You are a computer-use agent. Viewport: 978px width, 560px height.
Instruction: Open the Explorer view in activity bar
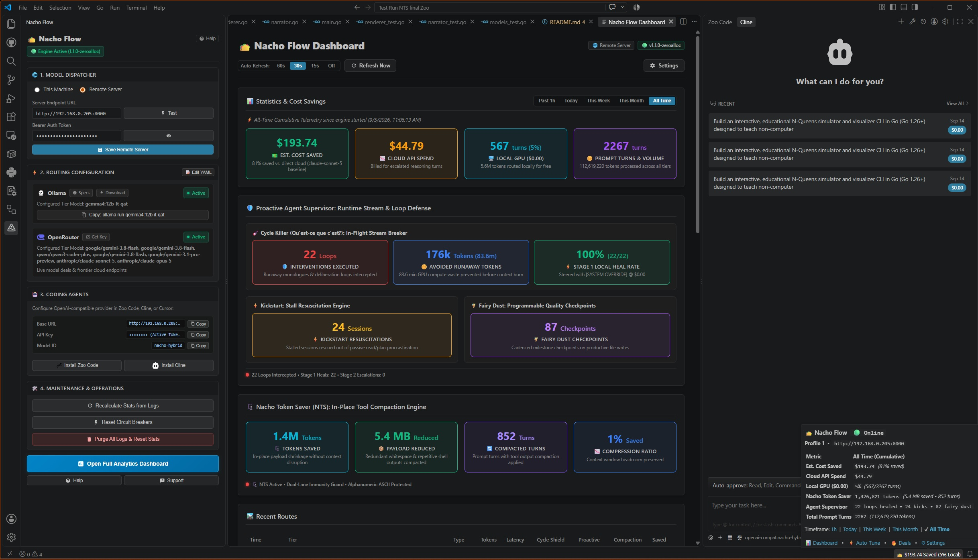(x=11, y=24)
